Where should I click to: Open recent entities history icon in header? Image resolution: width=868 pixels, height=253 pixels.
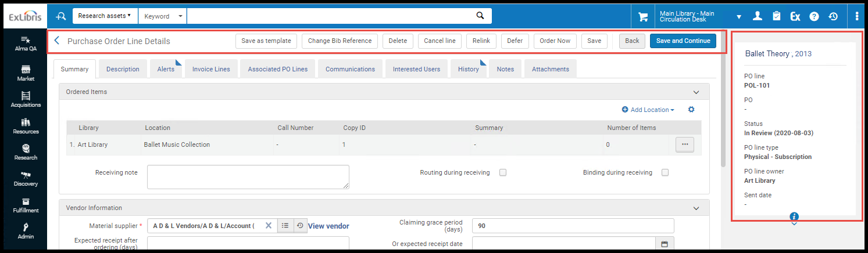[x=833, y=16]
